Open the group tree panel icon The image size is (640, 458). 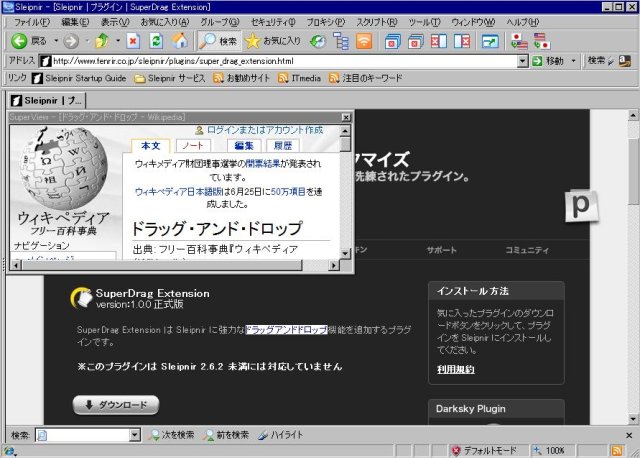(x=340, y=41)
